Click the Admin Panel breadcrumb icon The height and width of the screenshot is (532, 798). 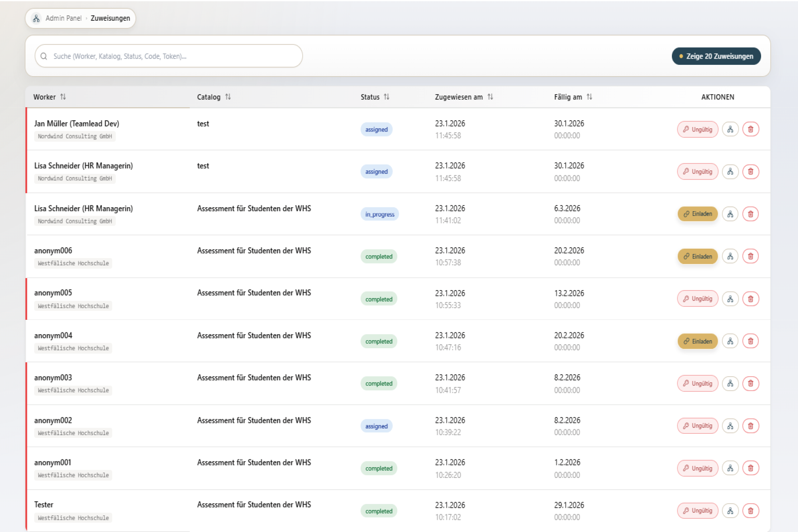36,18
